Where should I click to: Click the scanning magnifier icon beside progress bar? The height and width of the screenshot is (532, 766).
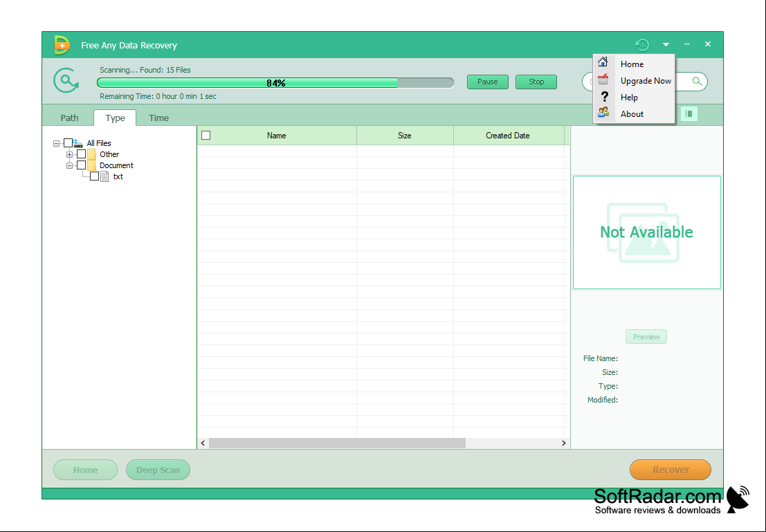click(66, 81)
